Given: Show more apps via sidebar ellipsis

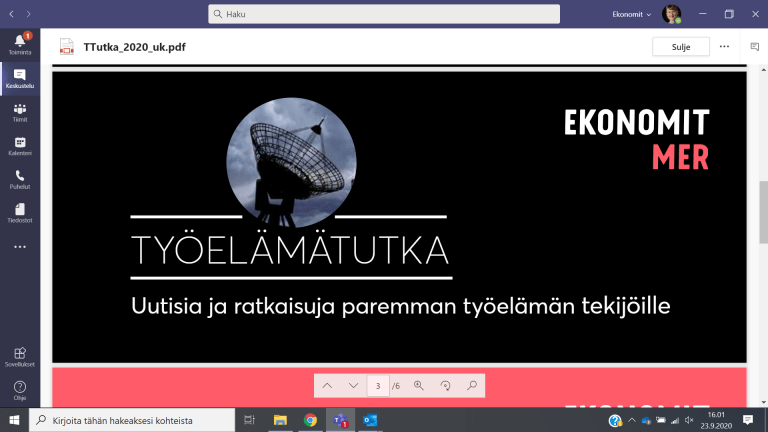Looking at the screenshot, I should (x=20, y=246).
